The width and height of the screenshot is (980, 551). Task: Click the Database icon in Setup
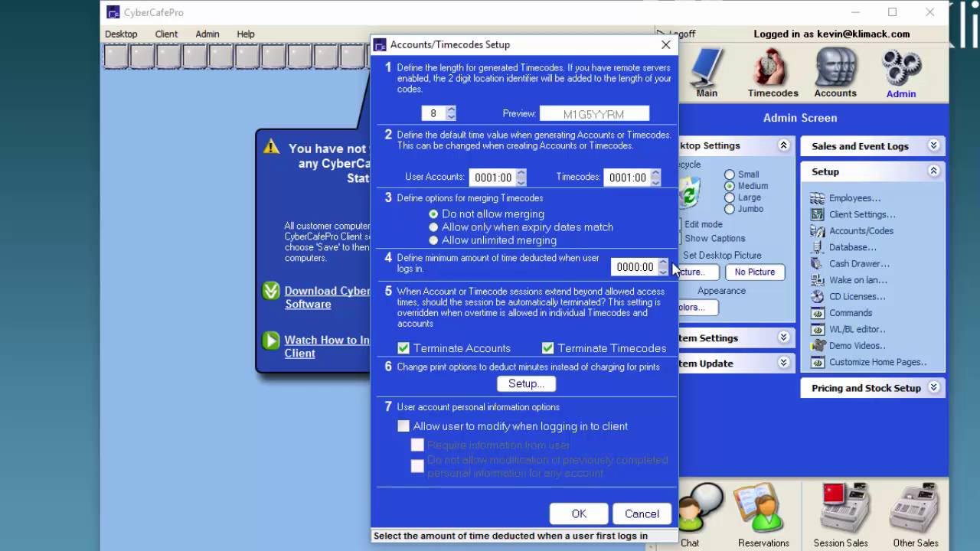[817, 247]
